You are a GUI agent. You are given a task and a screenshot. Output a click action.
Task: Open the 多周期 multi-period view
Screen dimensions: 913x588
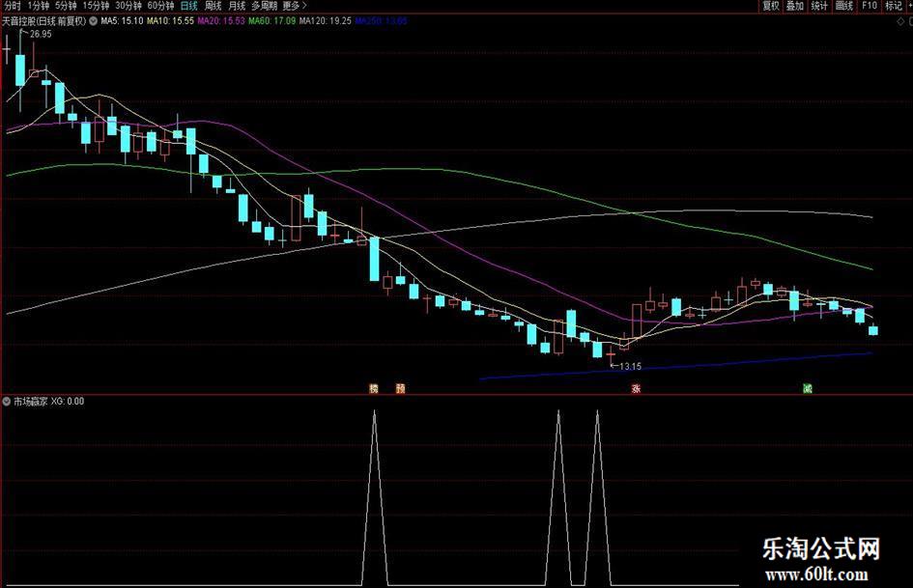point(265,6)
